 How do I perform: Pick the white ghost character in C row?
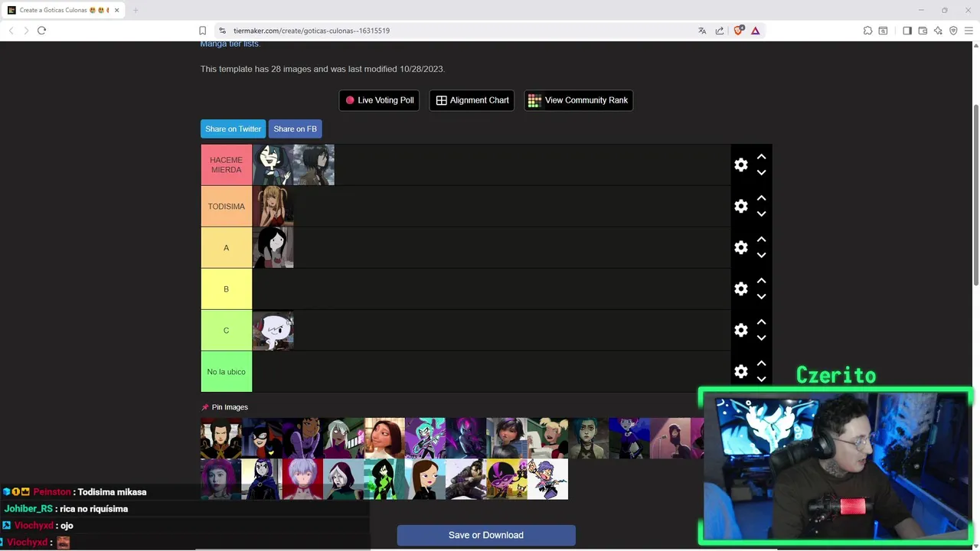pos(273,330)
